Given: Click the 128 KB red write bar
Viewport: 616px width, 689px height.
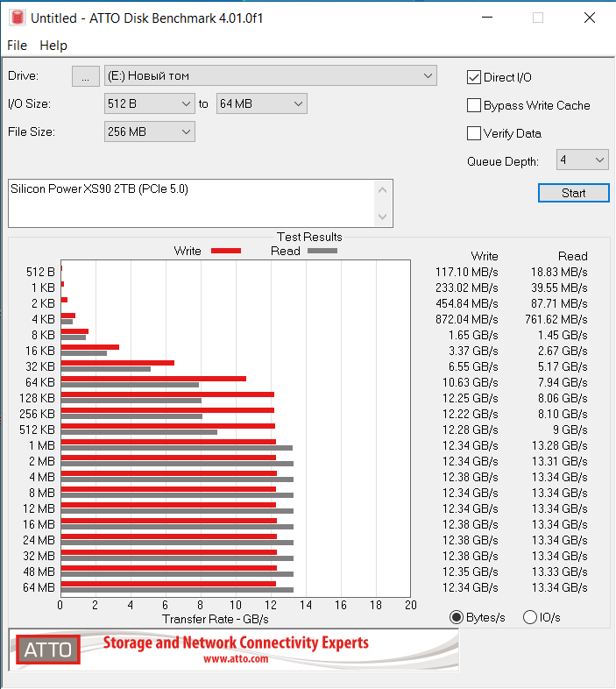Looking at the screenshot, I should [x=167, y=394].
